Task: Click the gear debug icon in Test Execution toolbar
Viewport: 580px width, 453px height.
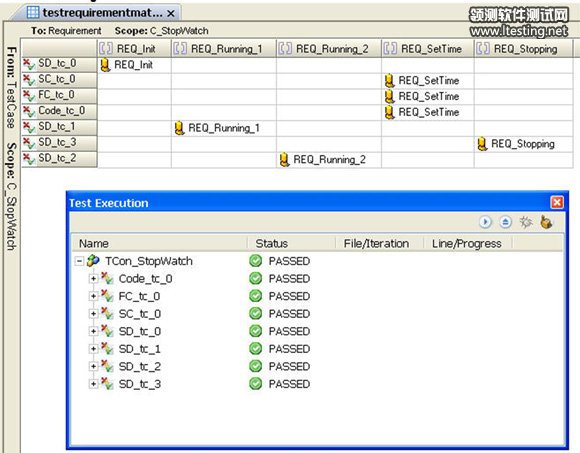Action: (x=526, y=222)
